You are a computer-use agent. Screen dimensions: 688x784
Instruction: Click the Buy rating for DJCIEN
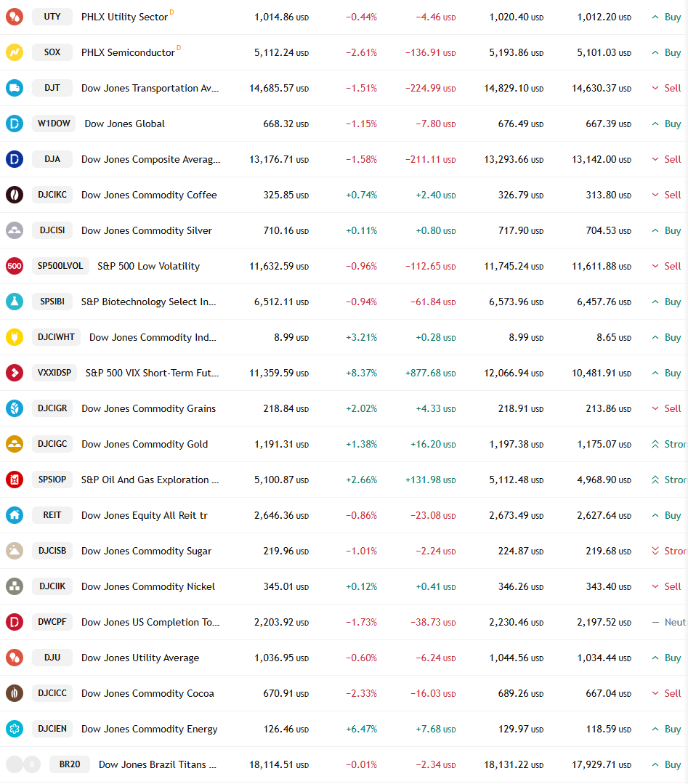[666, 729]
